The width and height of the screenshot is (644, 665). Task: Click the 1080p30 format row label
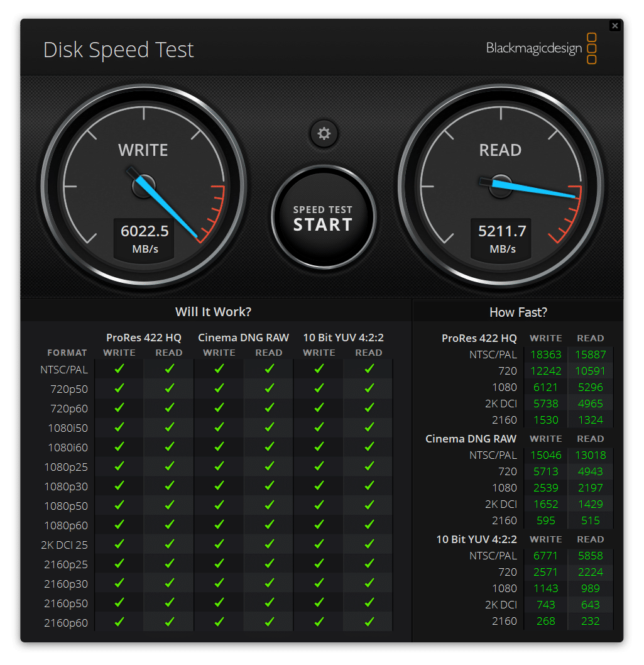(x=66, y=486)
